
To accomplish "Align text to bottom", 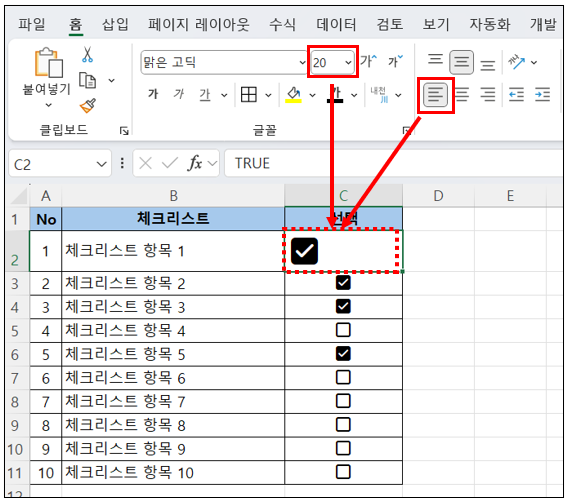I will point(488,65).
